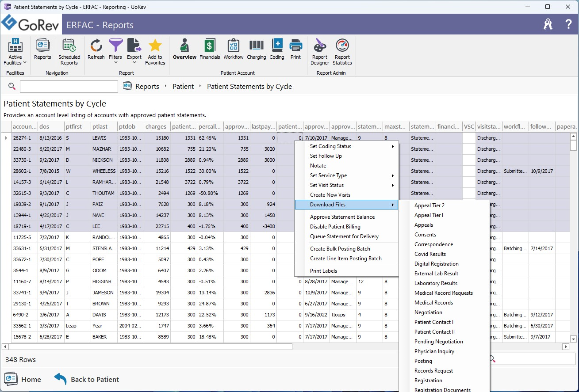The height and width of the screenshot is (392, 579).
Task: Click the search magnifier beside the top field
Action: [12, 86]
